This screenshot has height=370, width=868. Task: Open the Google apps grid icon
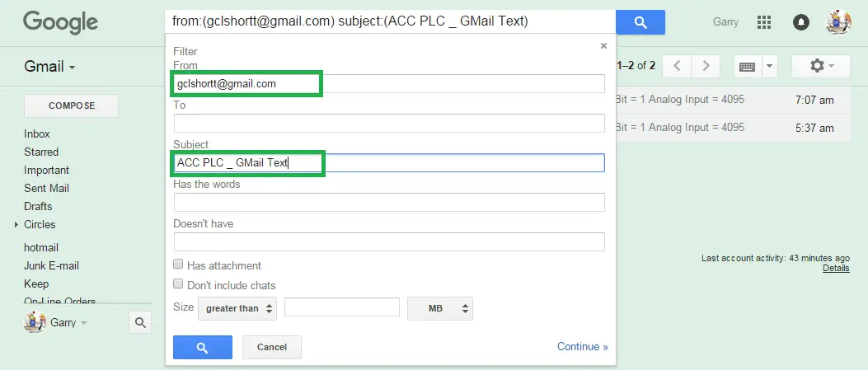(764, 22)
